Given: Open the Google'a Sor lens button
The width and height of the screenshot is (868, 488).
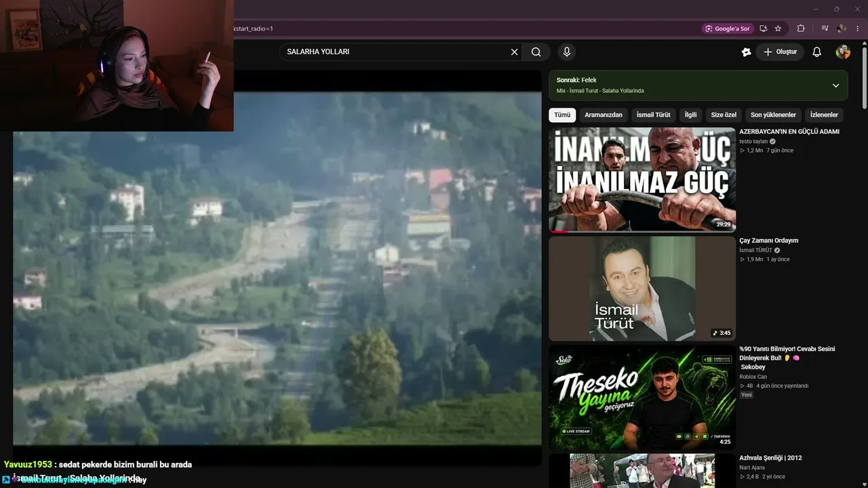Looking at the screenshot, I should (x=727, y=28).
